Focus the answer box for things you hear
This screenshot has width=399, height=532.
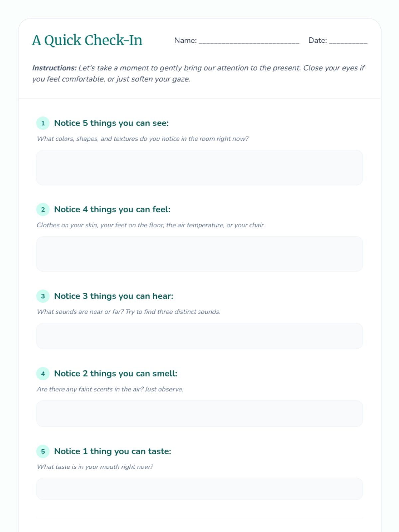pyautogui.click(x=199, y=336)
